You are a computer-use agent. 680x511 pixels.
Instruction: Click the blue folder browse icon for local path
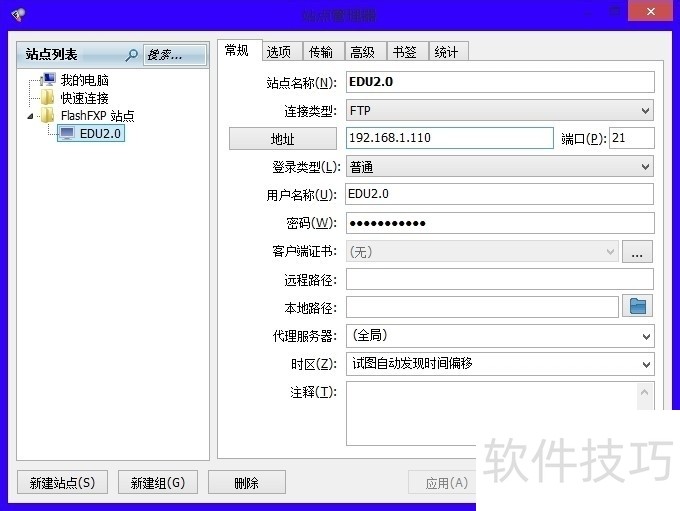click(637, 307)
